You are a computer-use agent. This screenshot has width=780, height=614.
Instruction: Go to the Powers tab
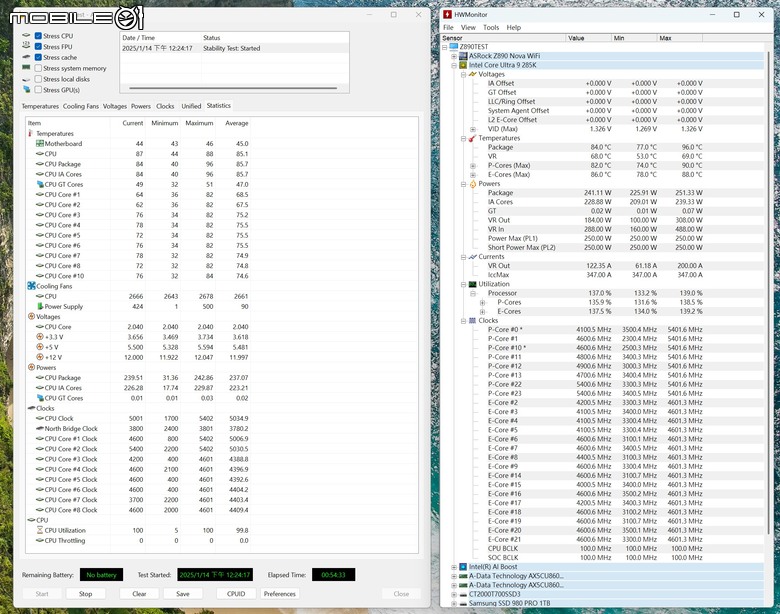coord(141,106)
